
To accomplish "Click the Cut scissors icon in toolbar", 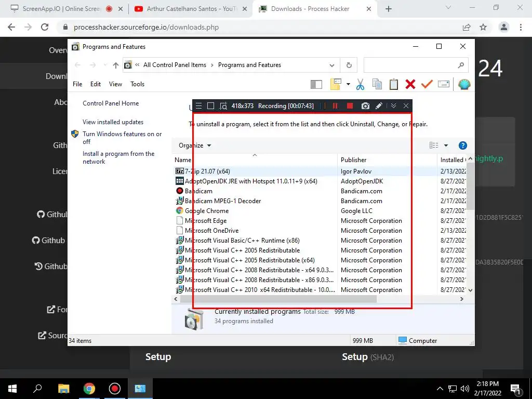I will pos(361,84).
